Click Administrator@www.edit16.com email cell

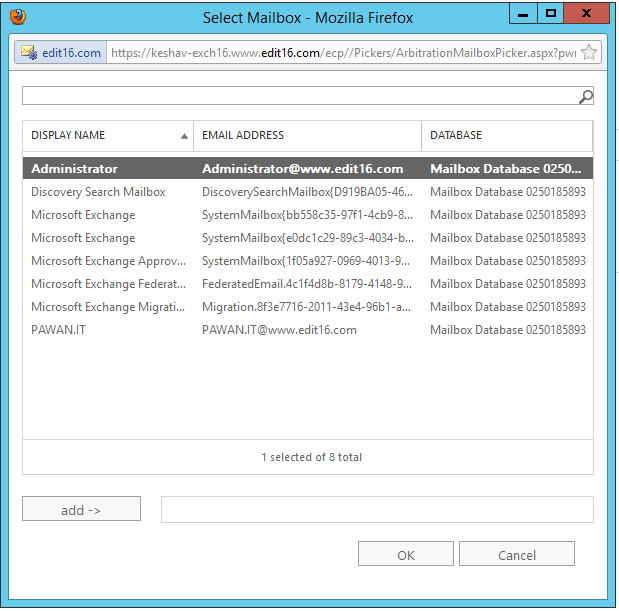pos(303,169)
